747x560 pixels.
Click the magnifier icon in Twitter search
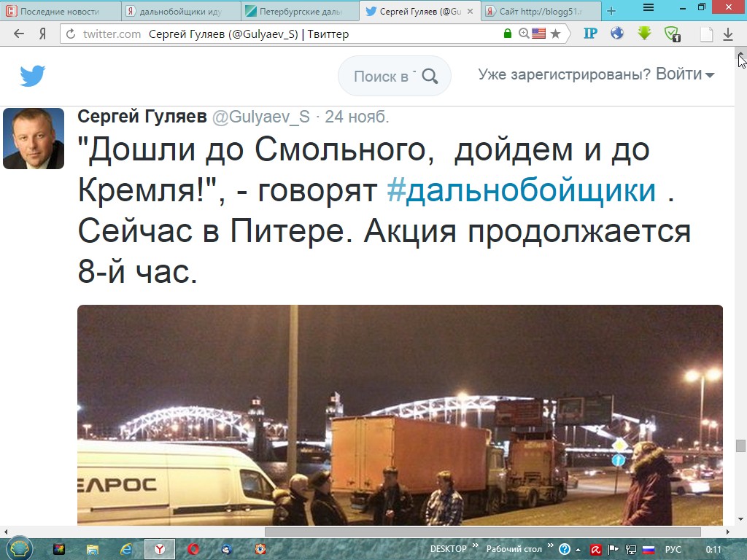[x=430, y=76]
